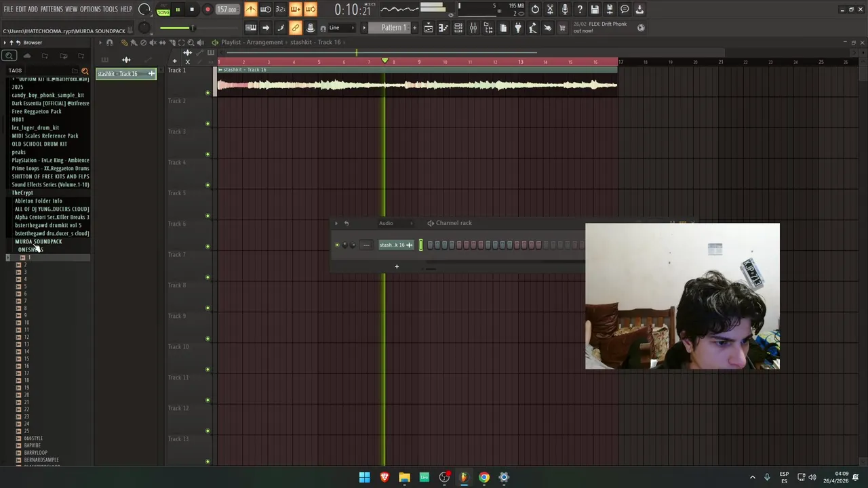Click the playhead marker on the timeline
868x488 pixels.
384,62
